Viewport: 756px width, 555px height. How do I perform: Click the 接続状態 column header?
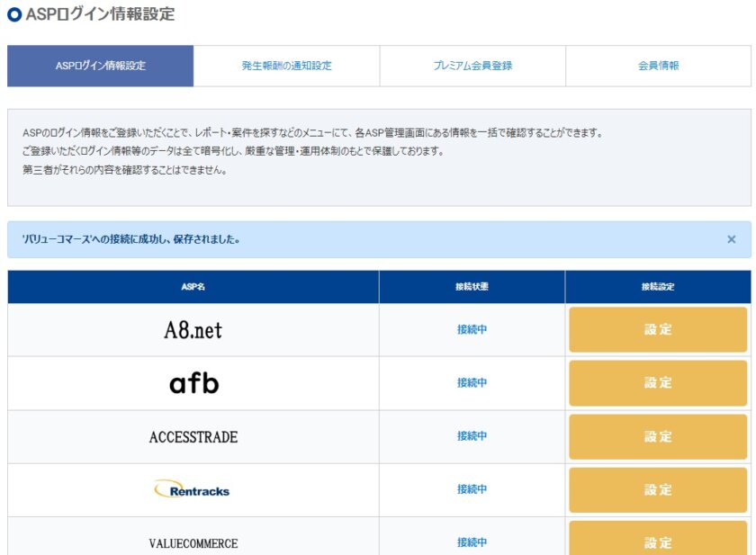pyautogui.click(x=472, y=287)
